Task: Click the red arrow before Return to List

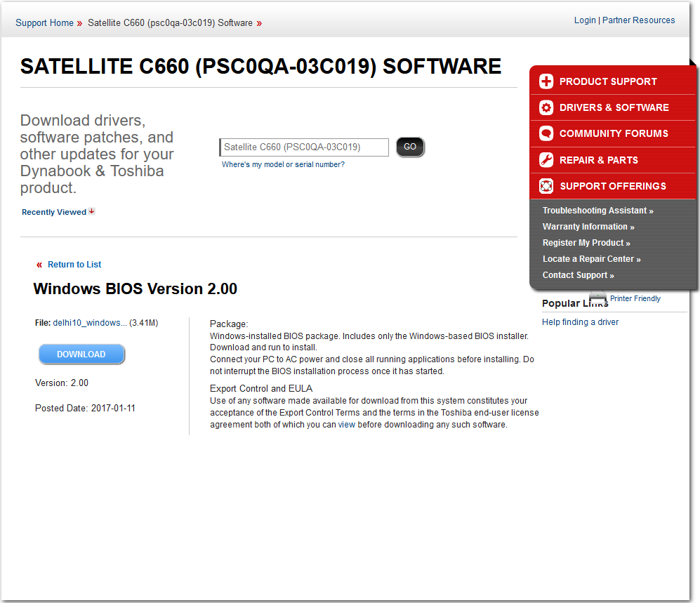Action: coord(39,265)
